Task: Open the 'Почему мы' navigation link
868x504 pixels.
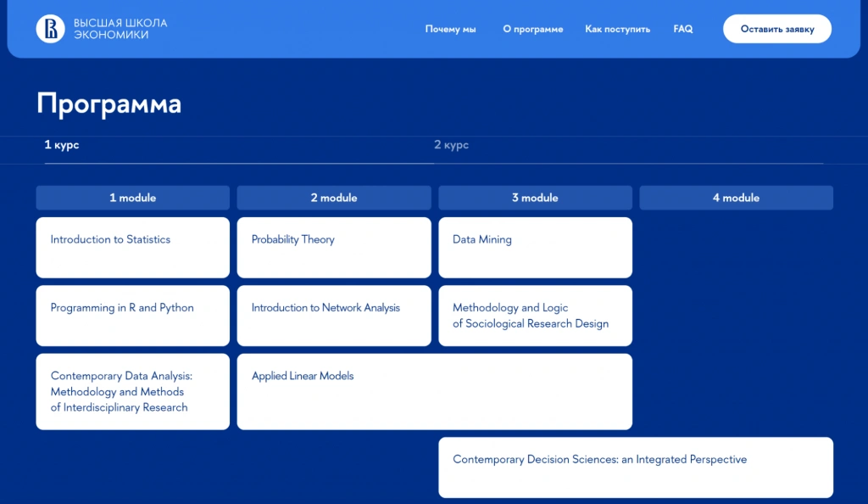Action: 450,29
